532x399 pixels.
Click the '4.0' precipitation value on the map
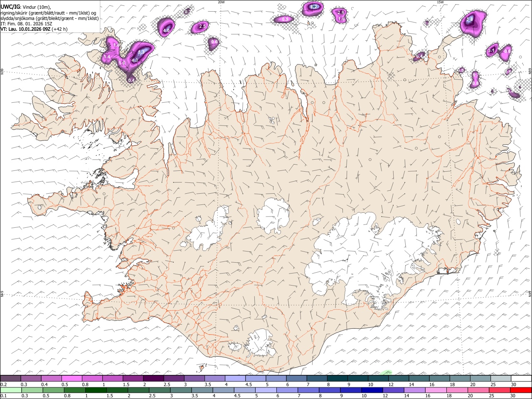point(167,30)
